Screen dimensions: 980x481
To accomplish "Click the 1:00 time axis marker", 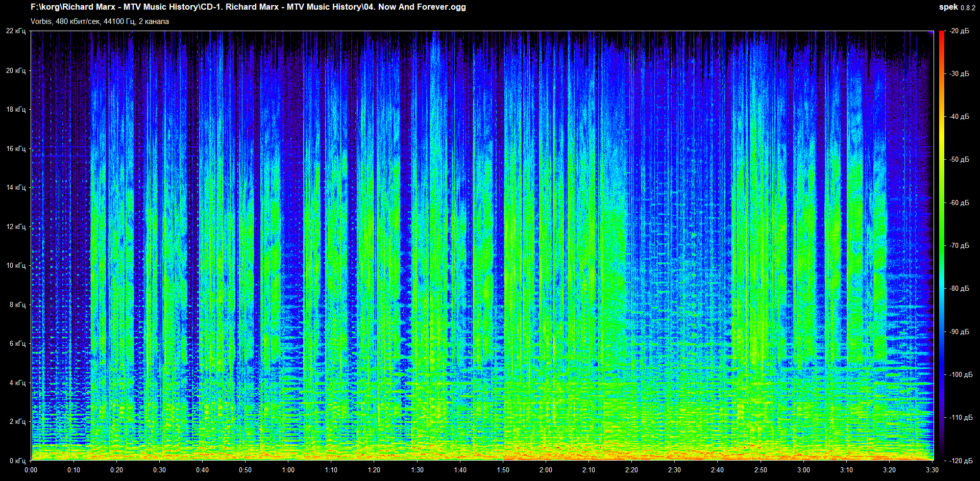I will pos(288,470).
